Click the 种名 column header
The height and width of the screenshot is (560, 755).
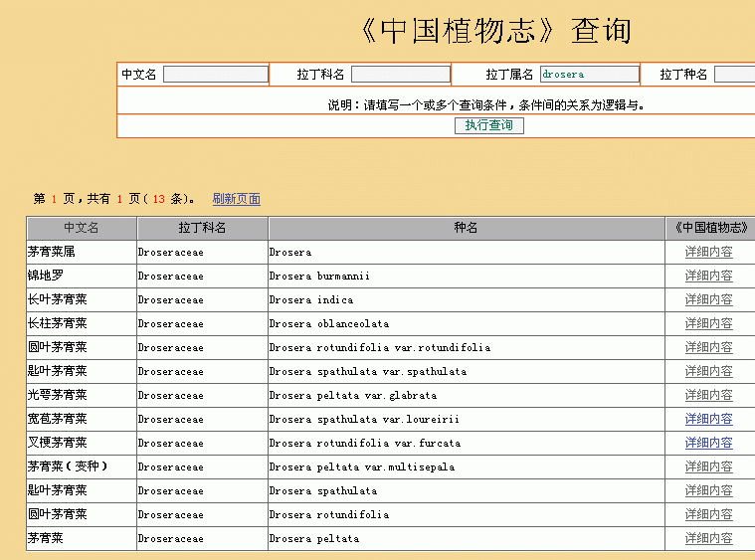(466, 228)
